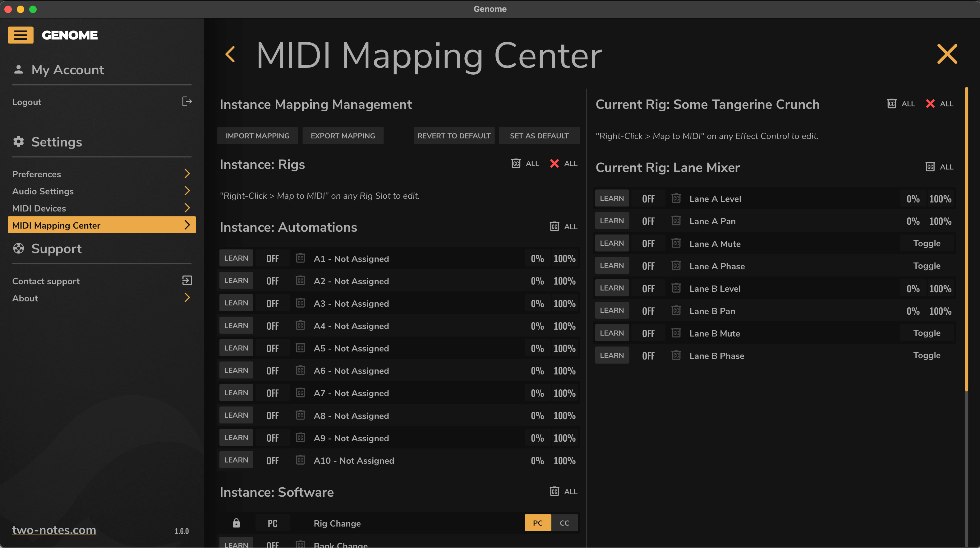Click the Toggle mode for Lane A Mute

[927, 243]
